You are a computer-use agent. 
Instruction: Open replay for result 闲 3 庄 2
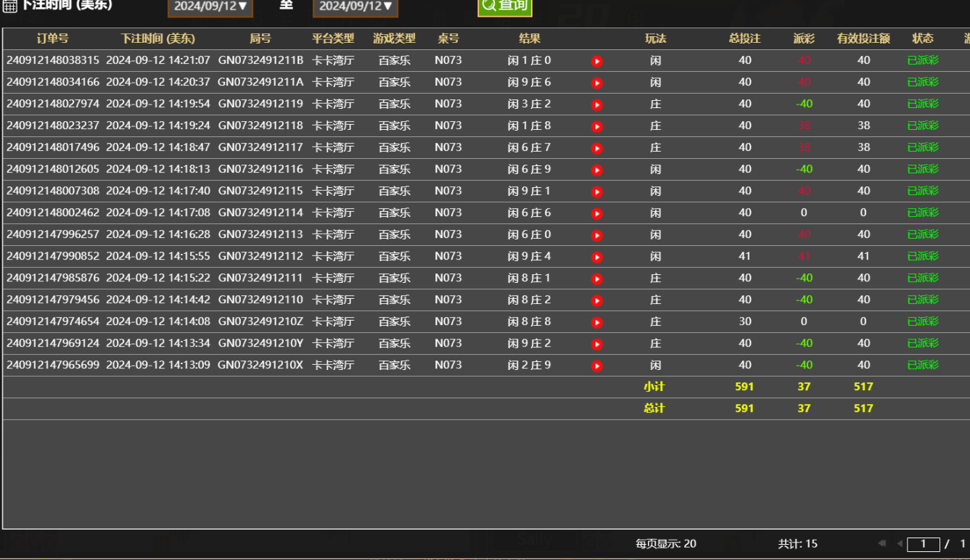(x=597, y=105)
